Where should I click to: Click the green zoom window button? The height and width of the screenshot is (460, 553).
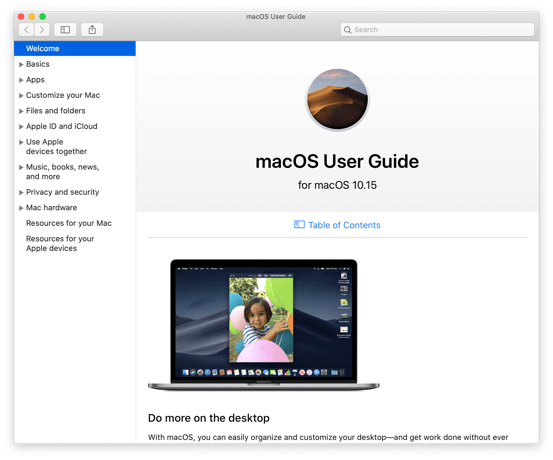click(43, 17)
